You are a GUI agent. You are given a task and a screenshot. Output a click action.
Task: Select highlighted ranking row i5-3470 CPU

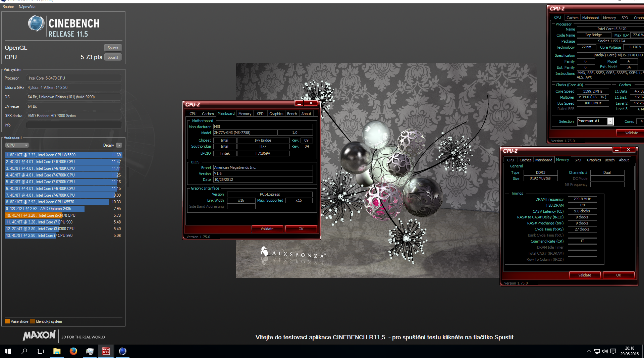[x=63, y=215]
